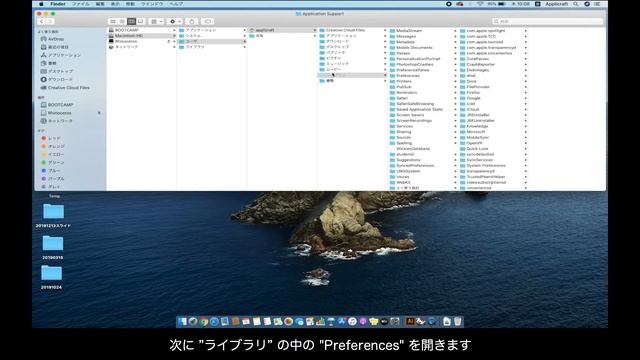Screen dimensions: 640x360
Task: Open the Trash in the Dock
Action: click(x=458, y=322)
